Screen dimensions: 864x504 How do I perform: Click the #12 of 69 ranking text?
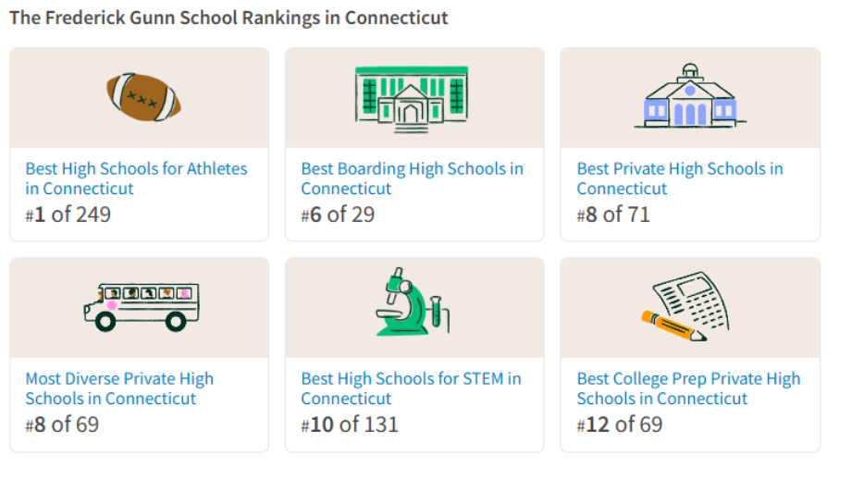[620, 425]
